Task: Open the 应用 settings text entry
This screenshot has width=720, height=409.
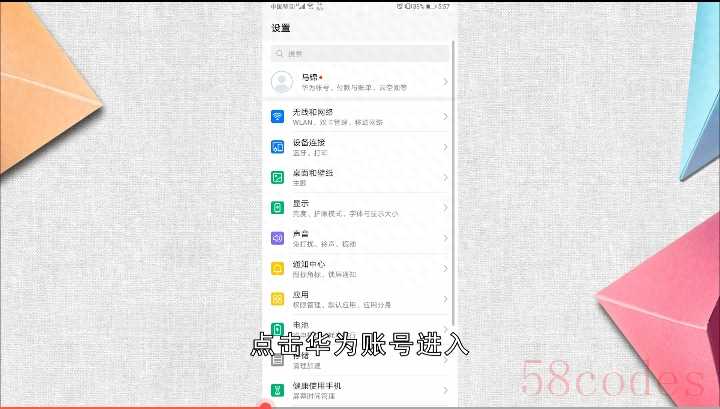Action: click(x=300, y=293)
